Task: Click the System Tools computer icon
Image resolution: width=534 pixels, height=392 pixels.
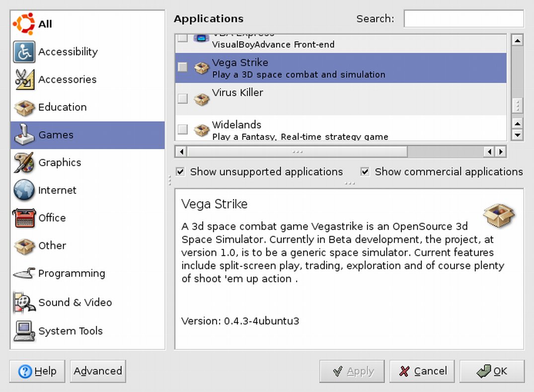Action: click(x=24, y=330)
